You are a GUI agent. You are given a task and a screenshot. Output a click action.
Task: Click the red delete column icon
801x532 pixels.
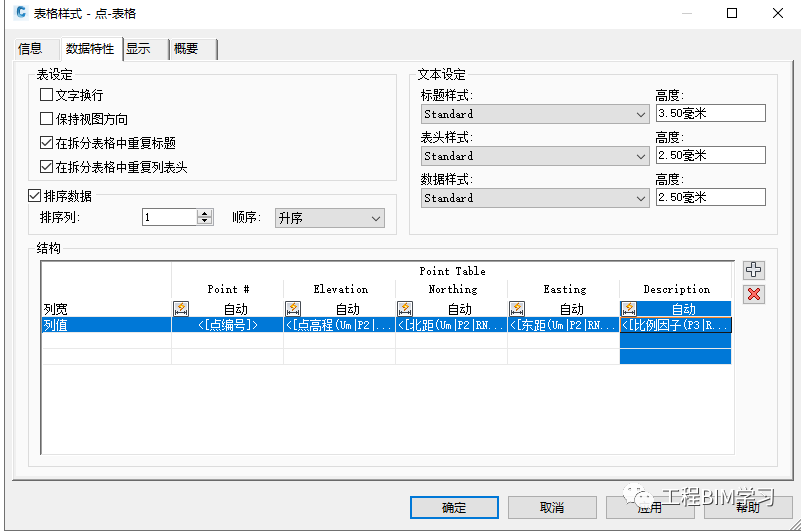(x=753, y=294)
